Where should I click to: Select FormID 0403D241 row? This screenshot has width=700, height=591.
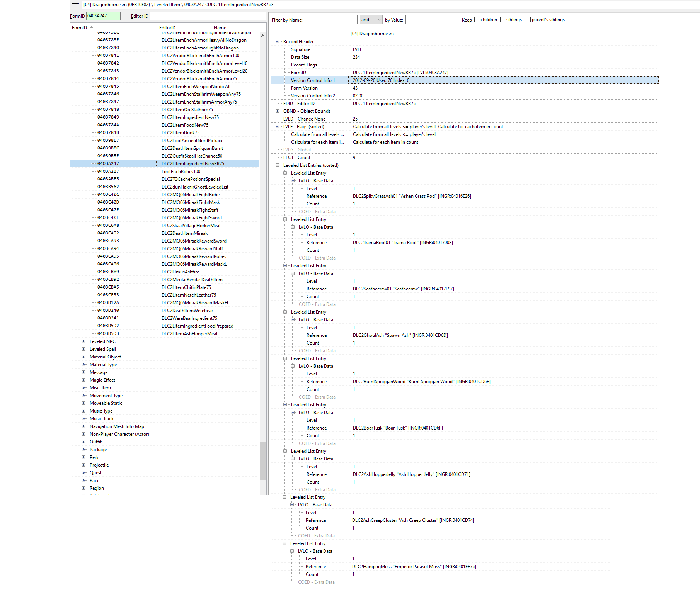pyautogui.click(x=165, y=318)
